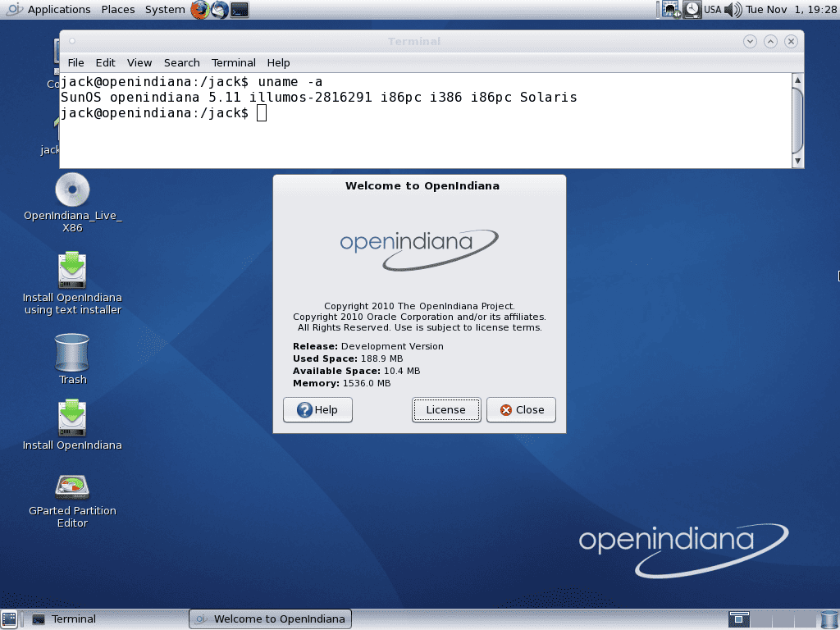Image resolution: width=840 pixels, height=630 pixels.
Task: Launch Firefox from the top panel
Action: point(200,10)
